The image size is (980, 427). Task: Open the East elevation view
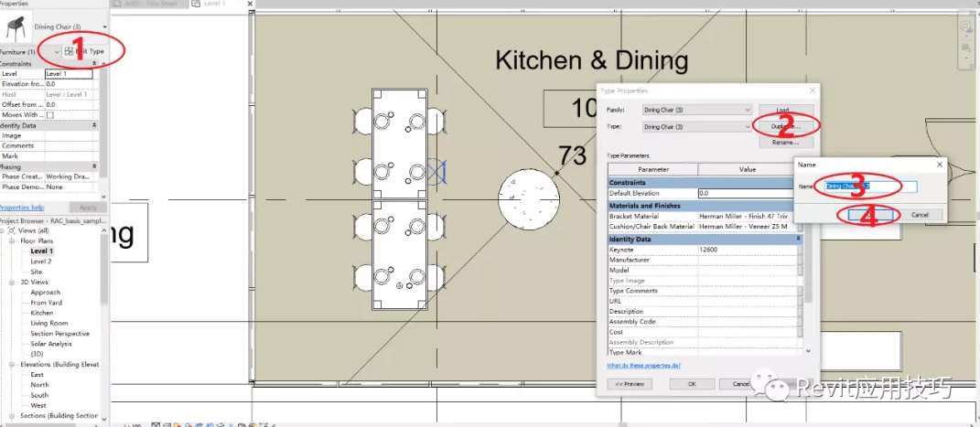37,375
